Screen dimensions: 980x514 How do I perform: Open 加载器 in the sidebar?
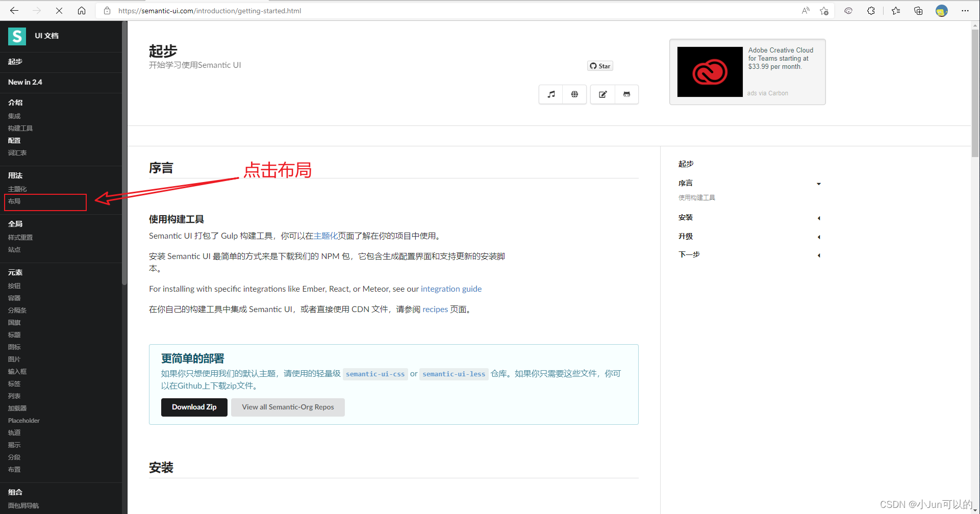(x=17, y=408)
